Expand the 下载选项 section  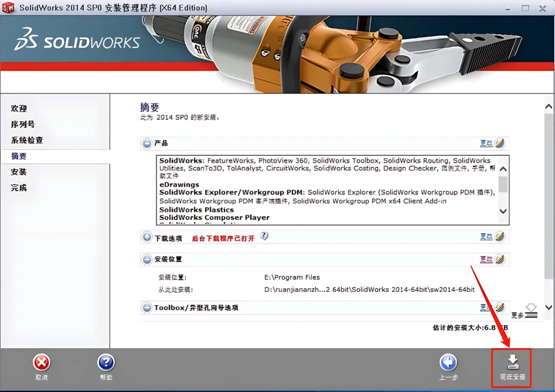147,237
